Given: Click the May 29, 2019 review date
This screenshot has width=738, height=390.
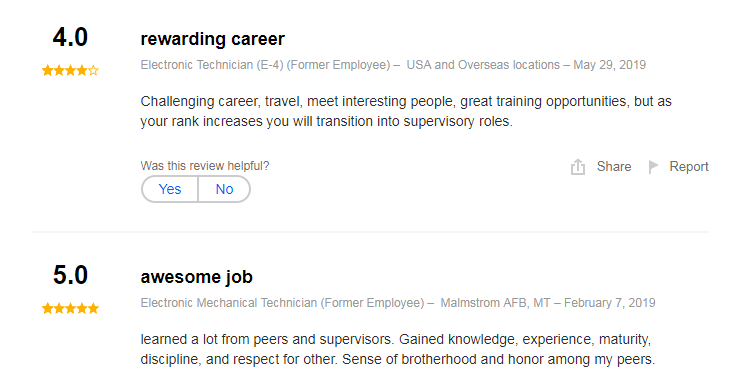Looking at the screenshot, I should pyautogui.click(x=610, y=65).
